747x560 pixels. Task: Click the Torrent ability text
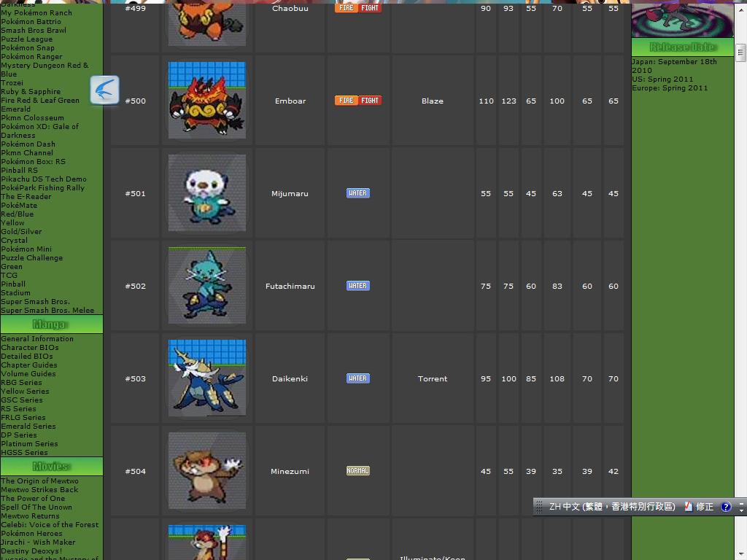[x=433, y=378]
